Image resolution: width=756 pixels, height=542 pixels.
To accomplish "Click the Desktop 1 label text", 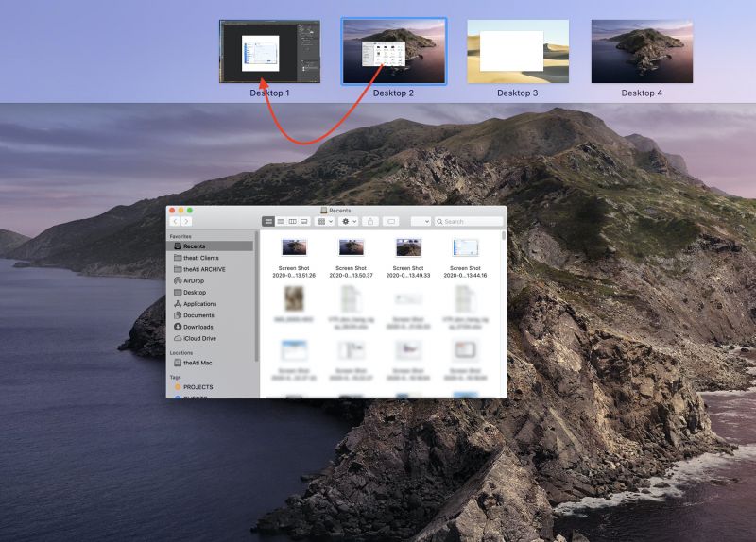I will 269,93.
